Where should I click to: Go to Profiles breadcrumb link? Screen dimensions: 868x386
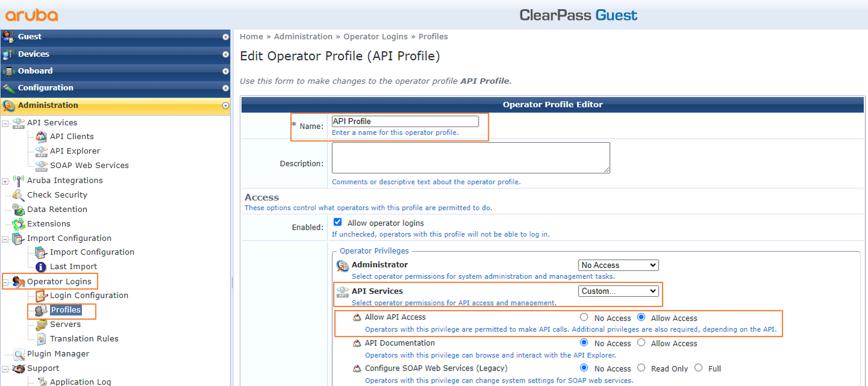tap(433, 37)
